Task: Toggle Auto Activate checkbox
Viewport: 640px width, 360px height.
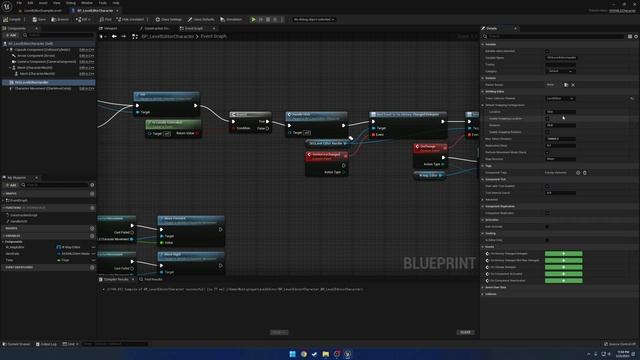Action: [x=547, y=227]
